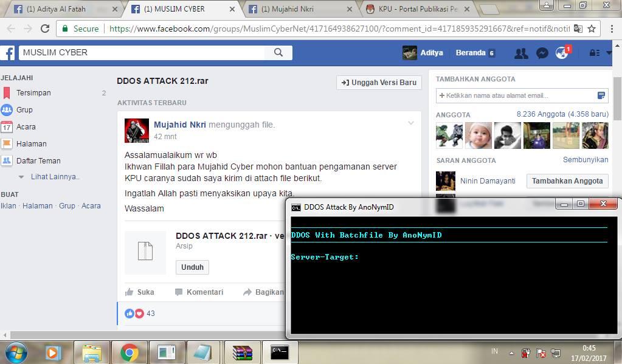Viewport: 622px width, 364px height.
Task: Open notifications globe icon
Action: (562, 53)
